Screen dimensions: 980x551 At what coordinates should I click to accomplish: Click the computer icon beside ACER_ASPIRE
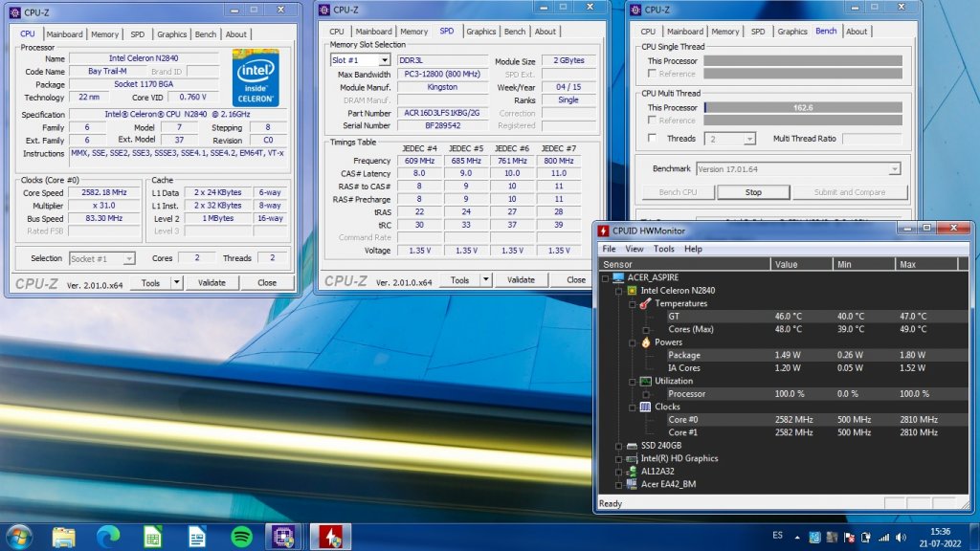[x=618, y=277]
